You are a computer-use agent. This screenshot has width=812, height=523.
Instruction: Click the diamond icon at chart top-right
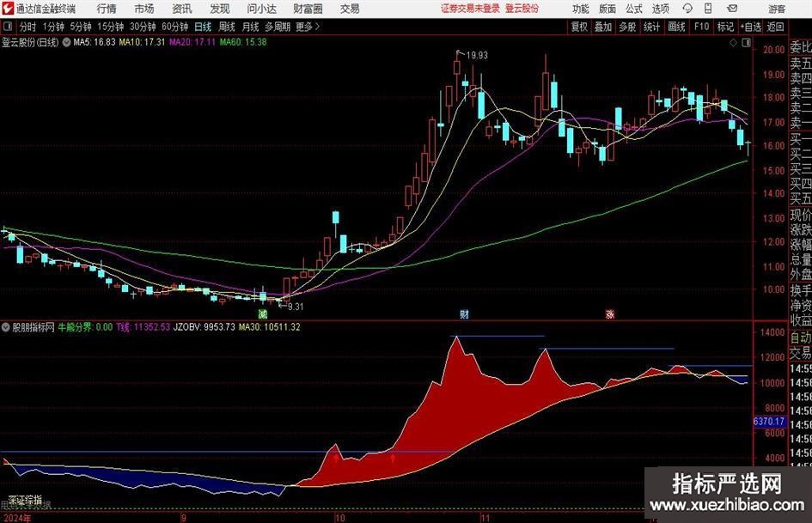[733, 43]
